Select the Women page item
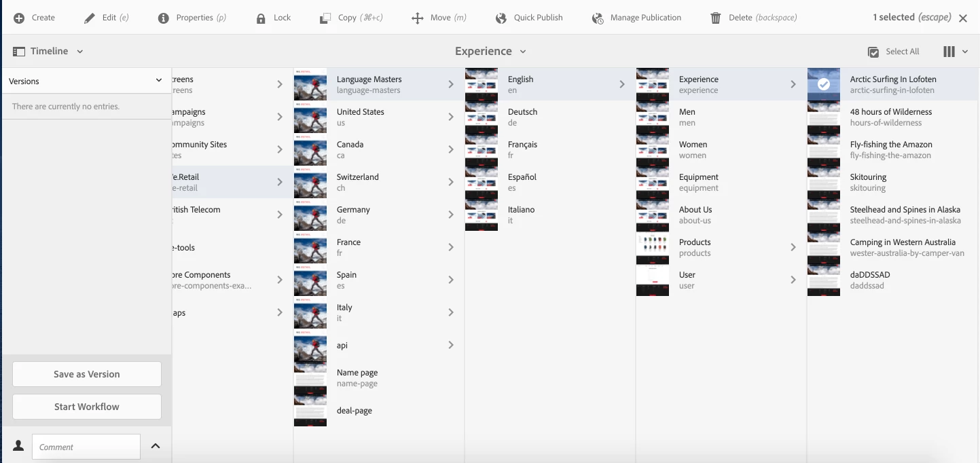The image size is (980, 463). 721,149
